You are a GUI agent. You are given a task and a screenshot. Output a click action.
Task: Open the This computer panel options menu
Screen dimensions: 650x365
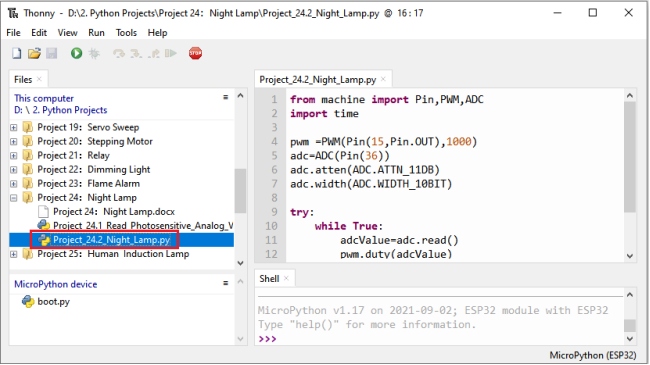coord(226,97)
